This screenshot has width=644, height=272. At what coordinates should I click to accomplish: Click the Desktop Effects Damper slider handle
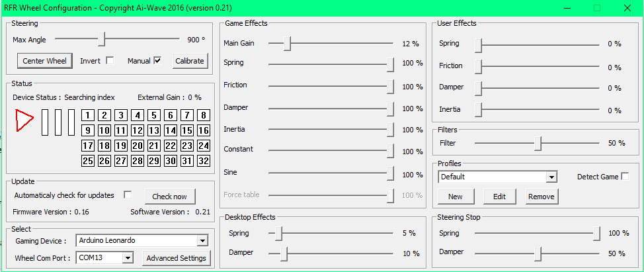click(x=284, y=253)
